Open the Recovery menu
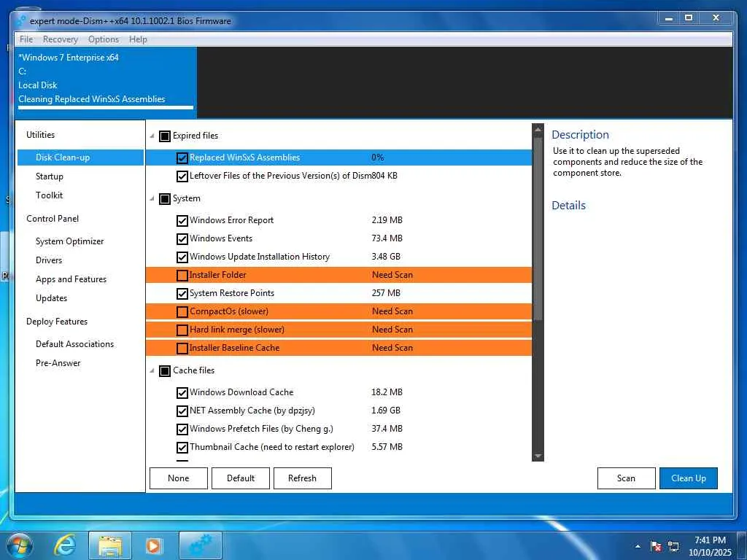The width and height of the screenshot is (747, 560). click(60, 39)
